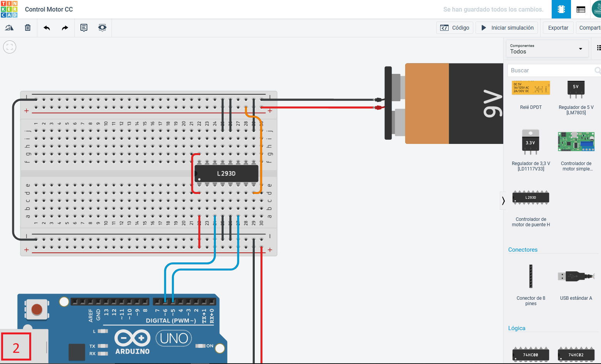
Task: Click the Tinkercad logo
Action: pos(9,9)
